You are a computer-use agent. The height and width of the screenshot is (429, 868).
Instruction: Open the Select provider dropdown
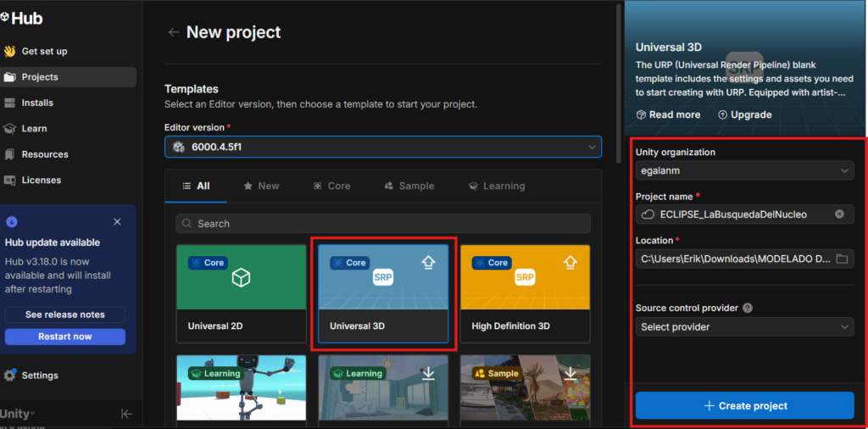point(744,326)
